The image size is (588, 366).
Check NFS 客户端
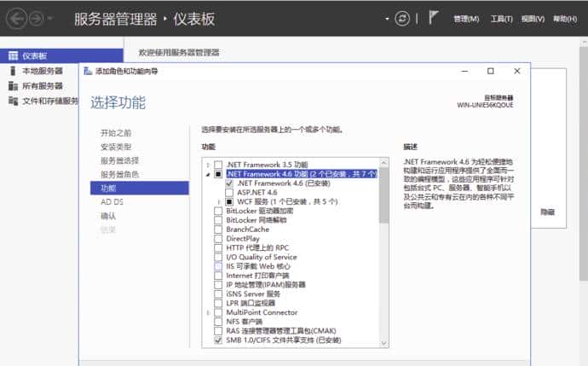click(218, 322)
